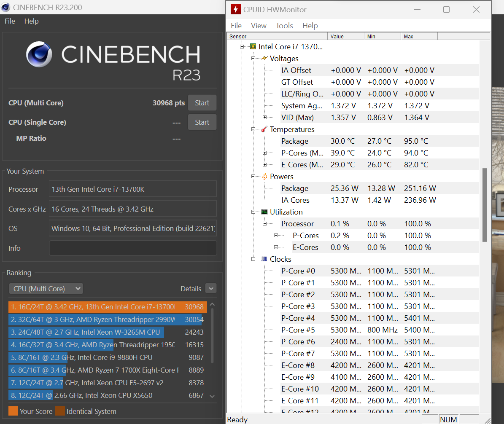The image size is (504, 424).
Task: Select the IA Cores power row
Action: [x=379, y=200]
